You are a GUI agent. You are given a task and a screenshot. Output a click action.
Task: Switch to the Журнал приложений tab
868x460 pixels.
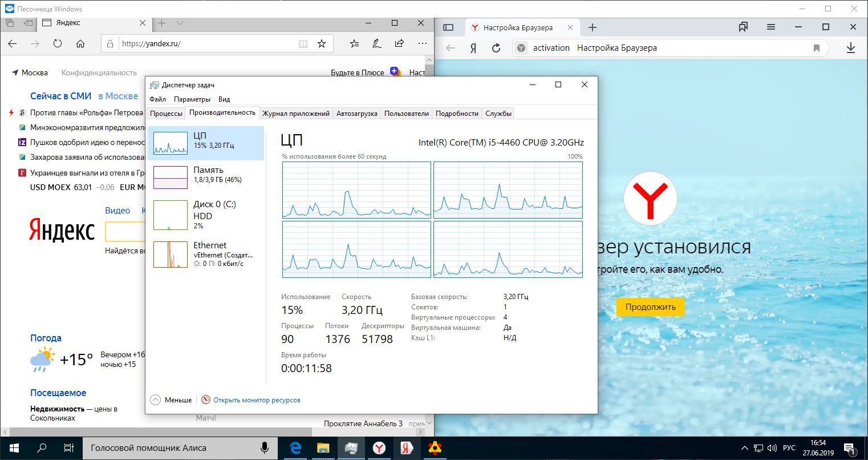[x=295, y=113]
